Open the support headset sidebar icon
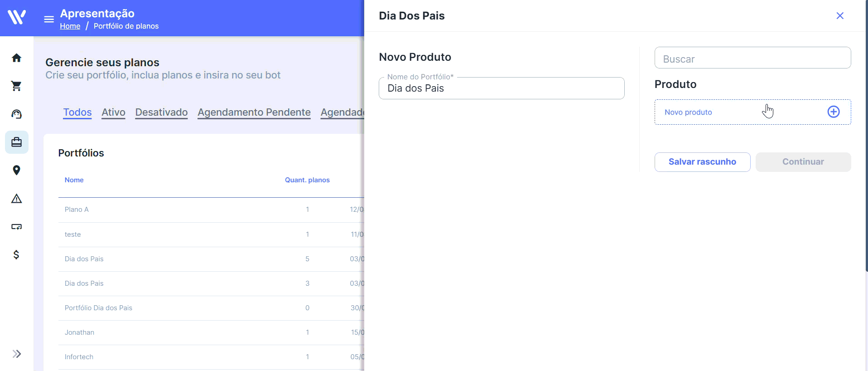The image size is (868, 371). point(17,114)
